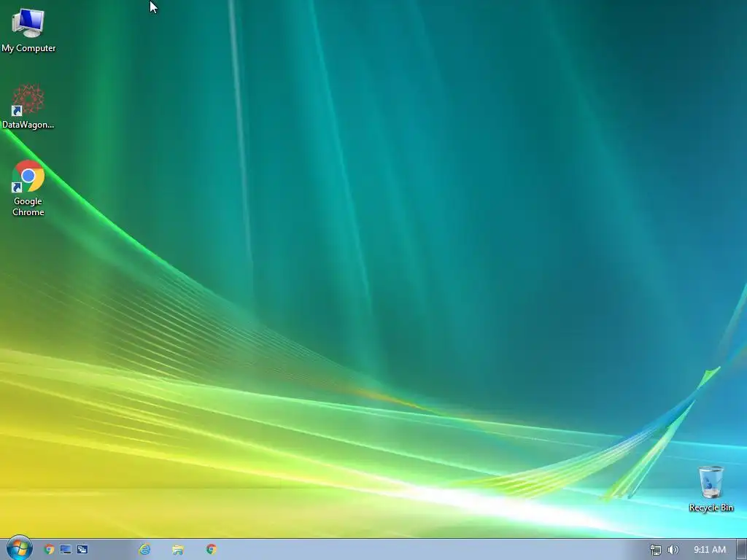Open the Windows Start menu orb
747x560 pixels.
(x=19, y=548)
